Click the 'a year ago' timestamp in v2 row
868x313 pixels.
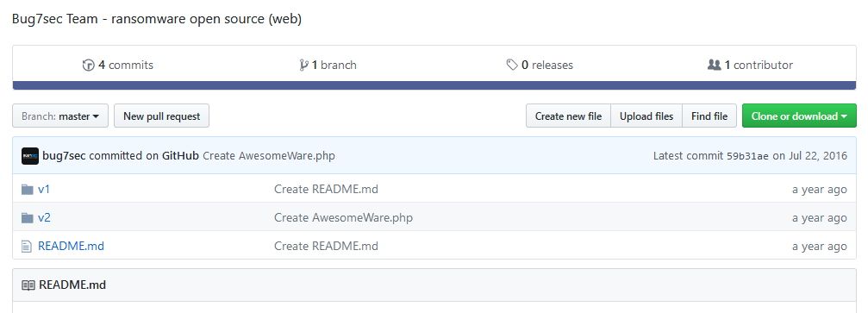[819, 217]
